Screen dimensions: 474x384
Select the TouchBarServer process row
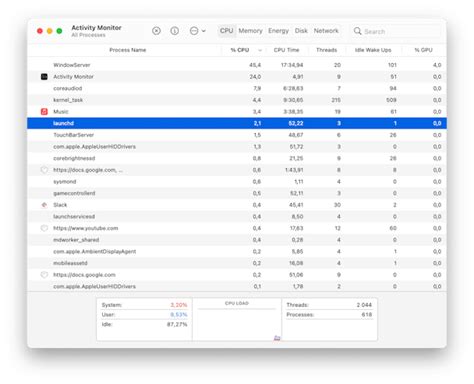237,135
